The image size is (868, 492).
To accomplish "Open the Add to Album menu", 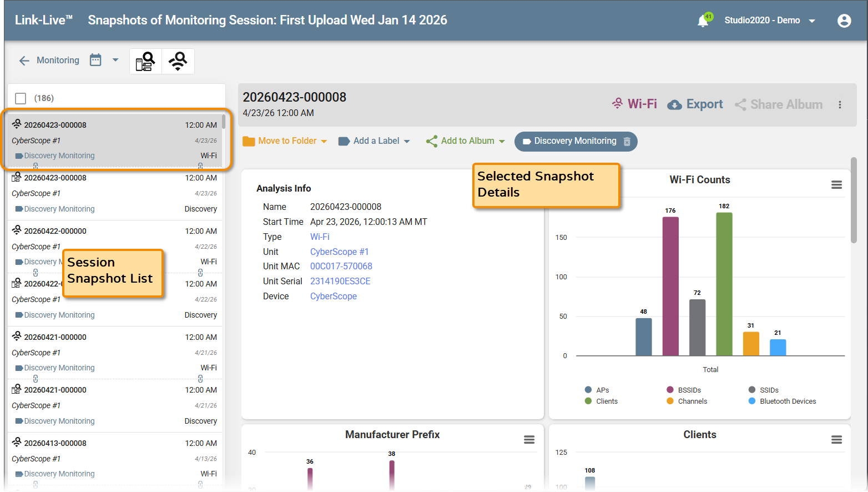I will pos(465,141).
